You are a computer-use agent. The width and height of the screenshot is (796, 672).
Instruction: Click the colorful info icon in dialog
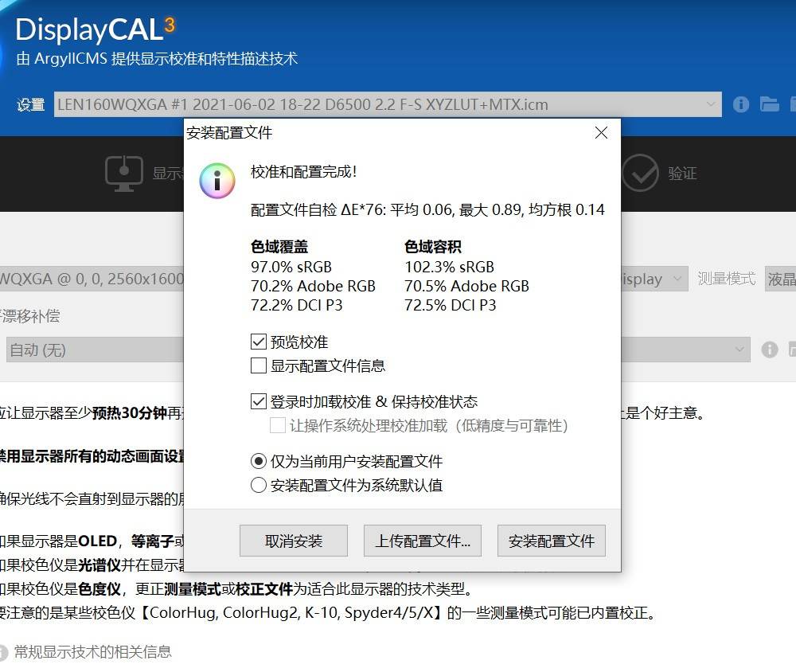(x=217, y=180)
